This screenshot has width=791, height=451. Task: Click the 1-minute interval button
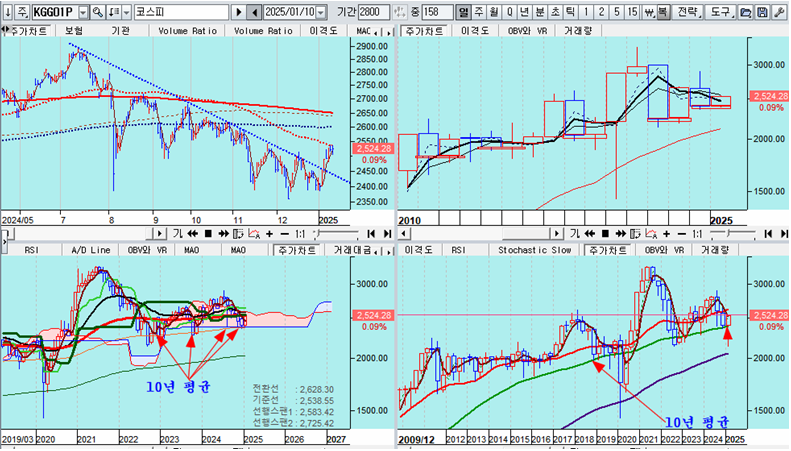click(586, 12)
